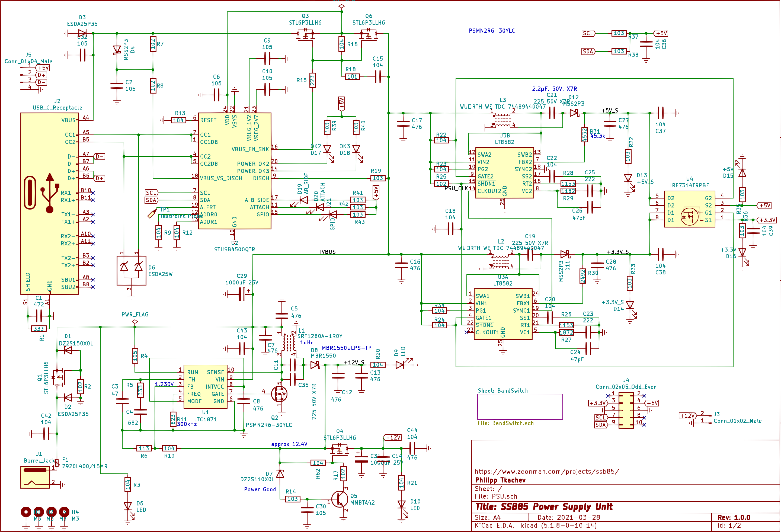Click the USB_C_Receptacle J2 connector symbol

49,203
